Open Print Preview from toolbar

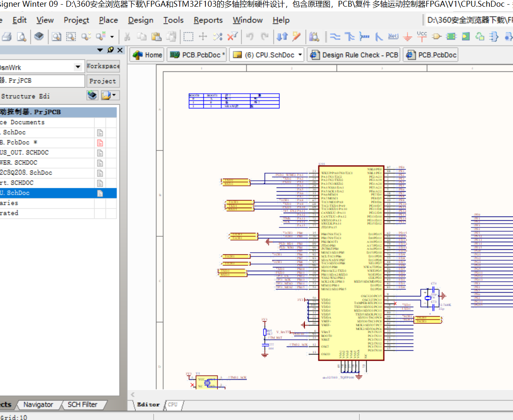(21, 37)
